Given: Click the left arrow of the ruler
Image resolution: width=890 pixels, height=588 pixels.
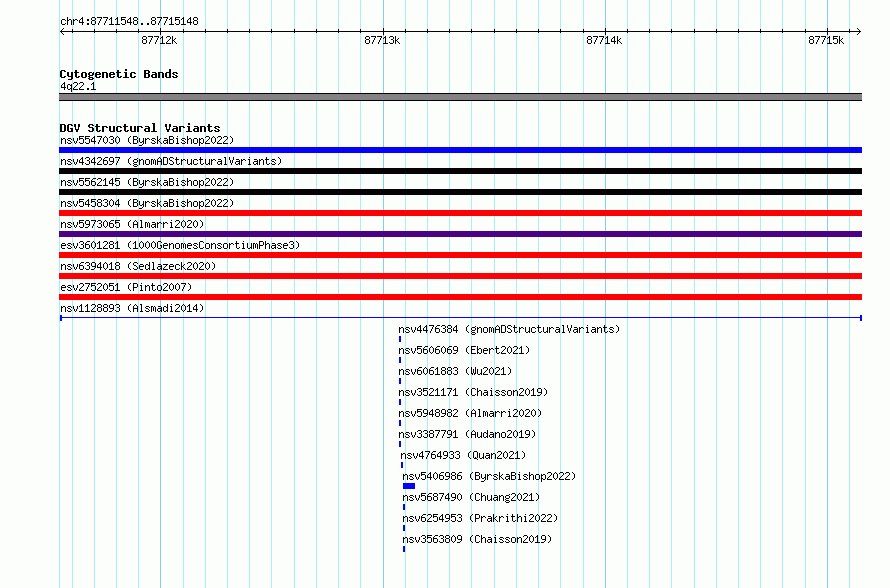Looking at the screenshot, I should [x=62, y=31].
